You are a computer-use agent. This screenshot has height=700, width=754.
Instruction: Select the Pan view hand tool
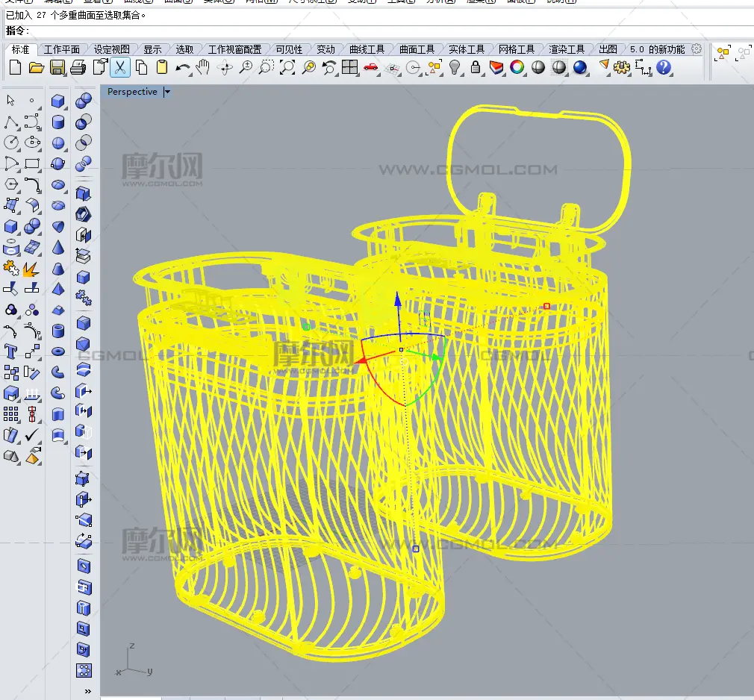coord(203,68)
